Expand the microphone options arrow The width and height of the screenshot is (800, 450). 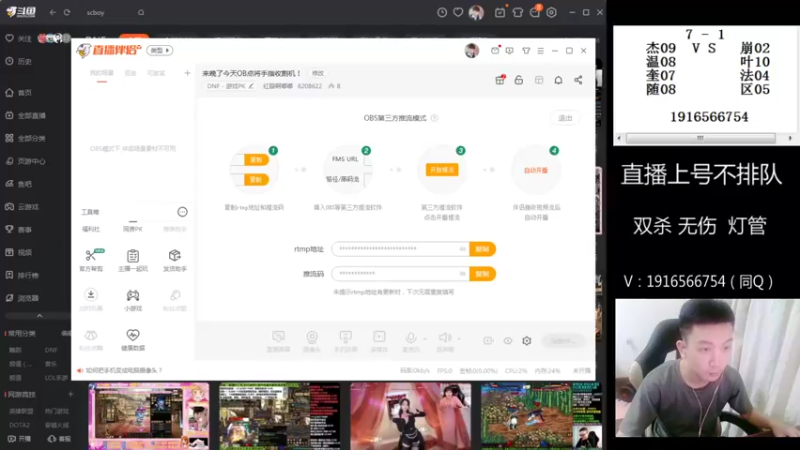424,338
